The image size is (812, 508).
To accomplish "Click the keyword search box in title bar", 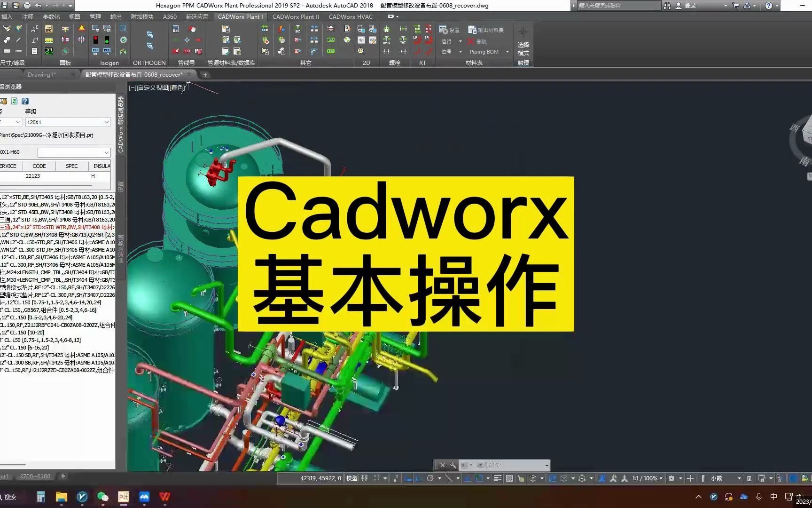I will pos(618,6).
